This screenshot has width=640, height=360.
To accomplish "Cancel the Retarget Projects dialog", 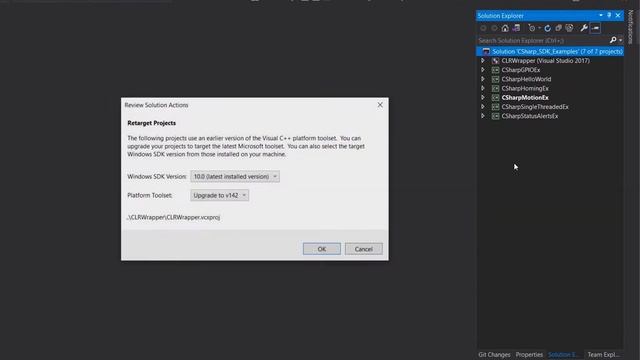I will point(363,249).
